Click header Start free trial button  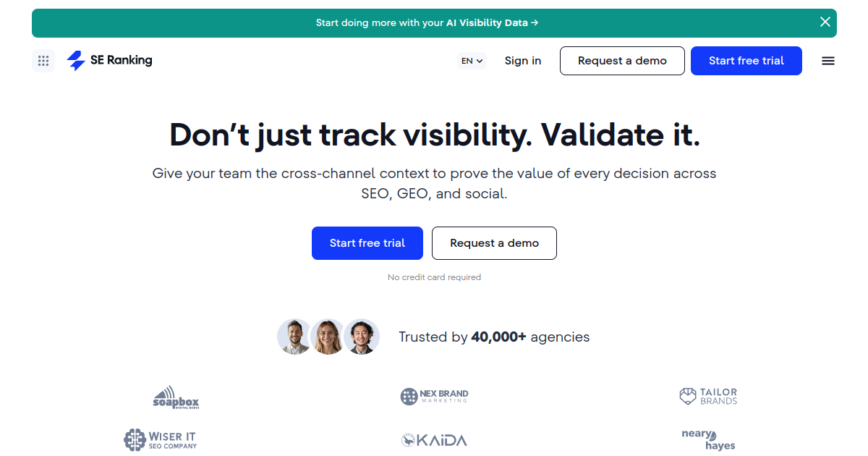746,61
